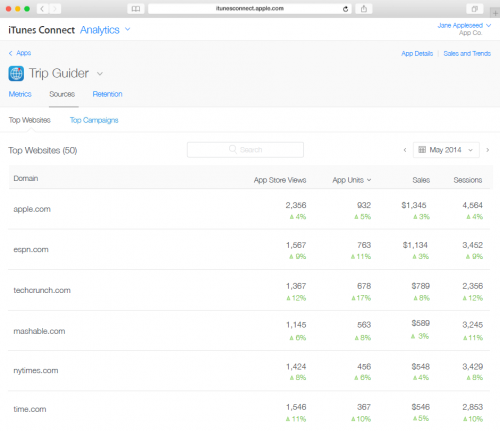Click nytimes.com App Units value 456
This screenshot has width=500, height=431.
pos(364,367)
